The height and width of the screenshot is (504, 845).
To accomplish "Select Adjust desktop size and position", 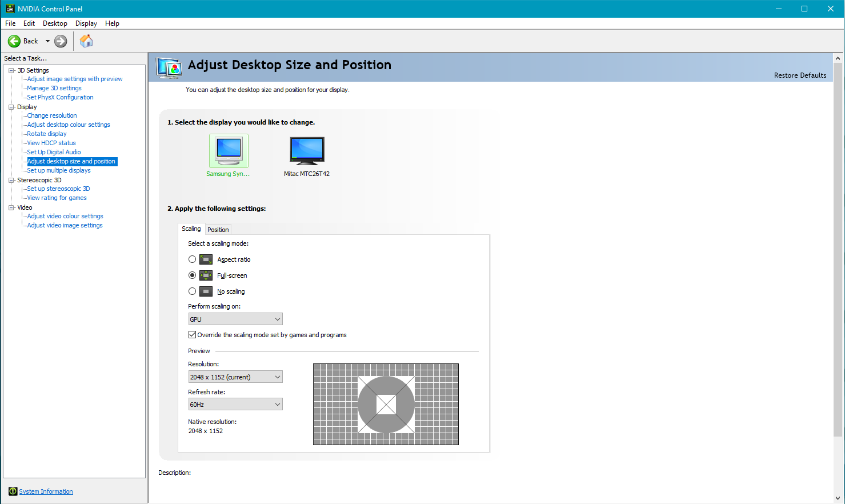I will (x=72, y=162).
